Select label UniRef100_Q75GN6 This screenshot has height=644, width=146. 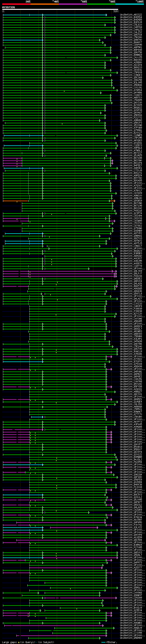click(x=131, y=228)
